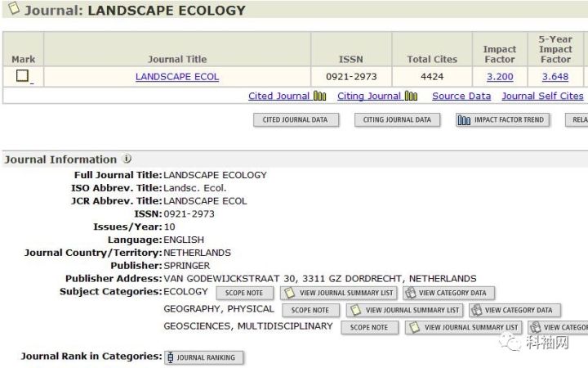The image size is (588, 368).
Task: Open SCOPE NOTE for Geography, Physical
Action: pyautogui.click(x=310, y=310)
